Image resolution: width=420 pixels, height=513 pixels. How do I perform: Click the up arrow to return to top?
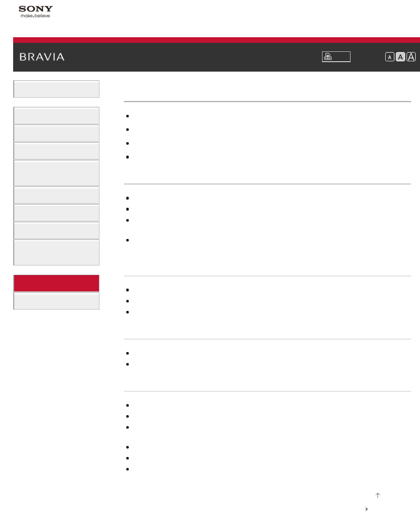pos(378,495)
